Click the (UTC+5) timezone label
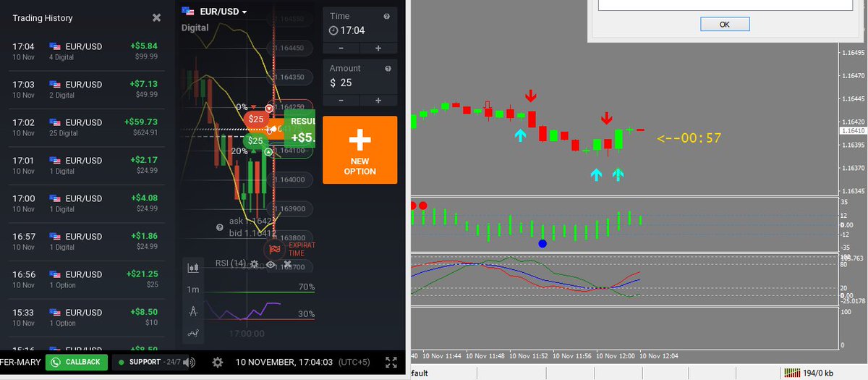 tap(355, 362)
